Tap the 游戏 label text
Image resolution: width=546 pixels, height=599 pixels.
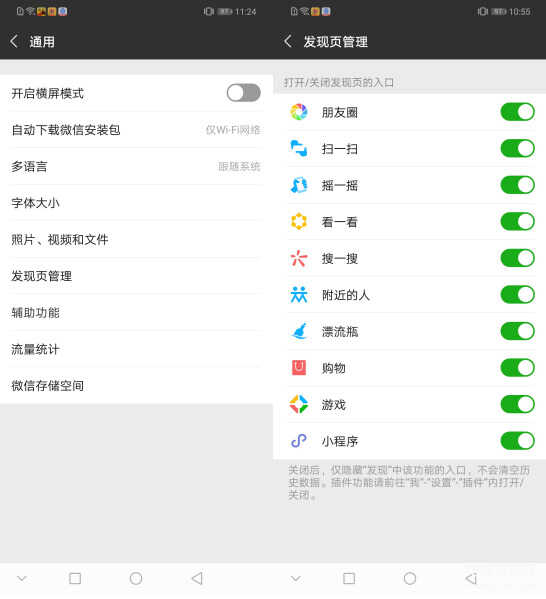click(334, 405)
